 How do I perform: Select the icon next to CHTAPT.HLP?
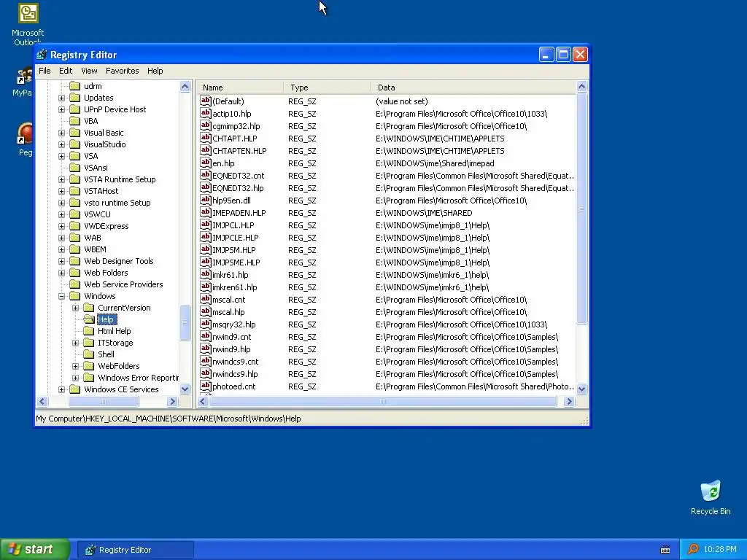205,138
